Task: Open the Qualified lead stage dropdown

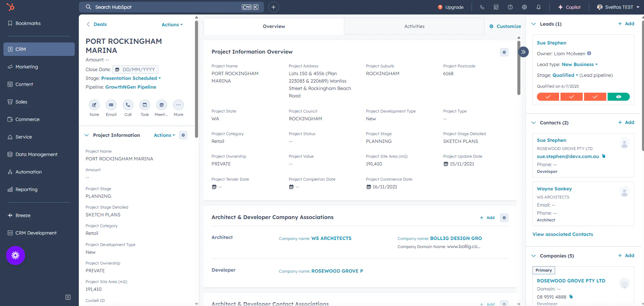Action: click(x=565, y=75)
